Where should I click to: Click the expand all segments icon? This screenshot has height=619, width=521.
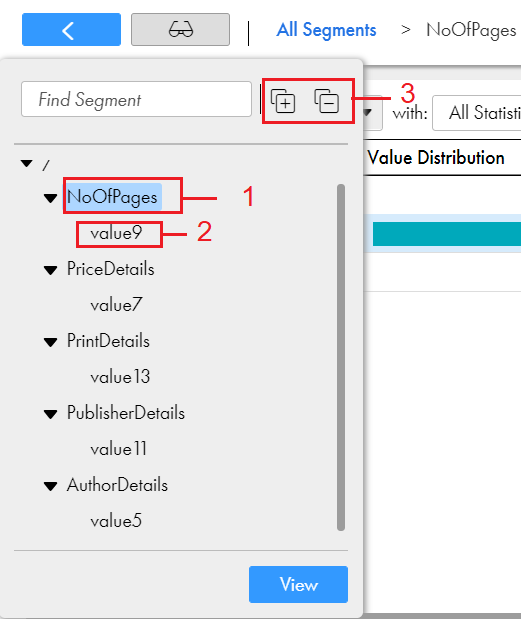pos(283,101)
